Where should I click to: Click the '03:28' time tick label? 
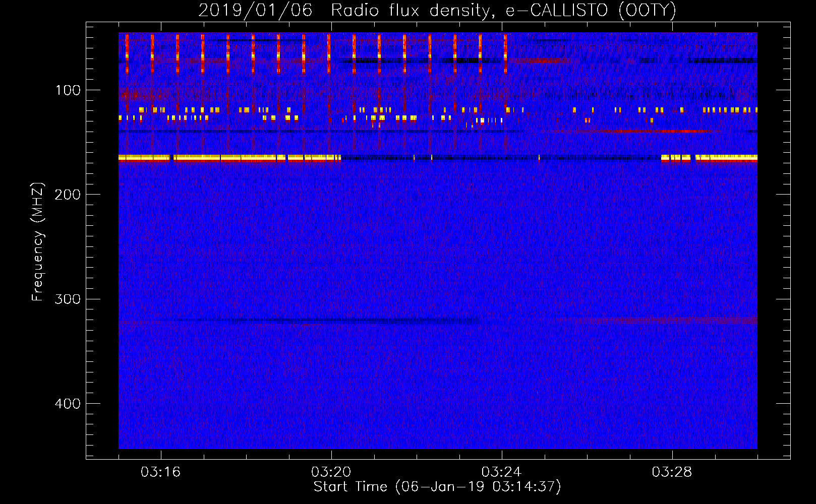tap(672, 472)
